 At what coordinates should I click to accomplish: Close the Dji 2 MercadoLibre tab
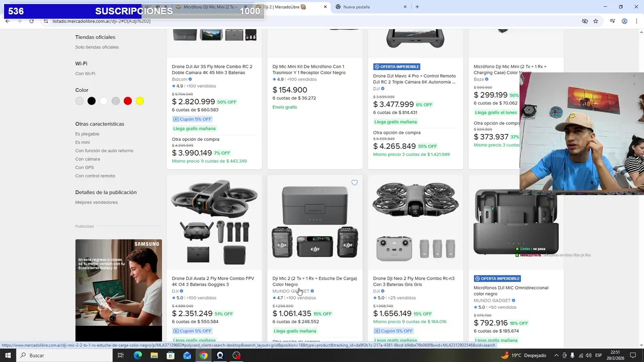click(x=325, y=7)
